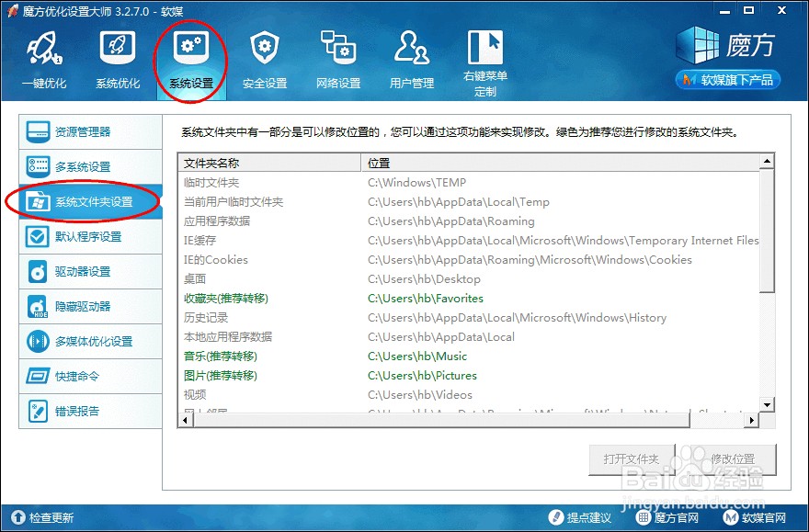Click the 软媒官网 M icon

[730, 517]
